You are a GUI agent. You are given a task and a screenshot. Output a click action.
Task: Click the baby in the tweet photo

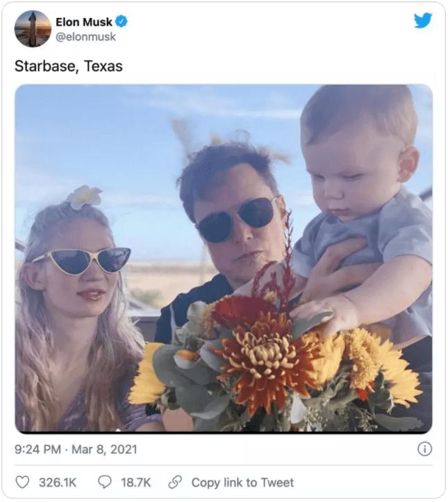click(x=361, y=201)
